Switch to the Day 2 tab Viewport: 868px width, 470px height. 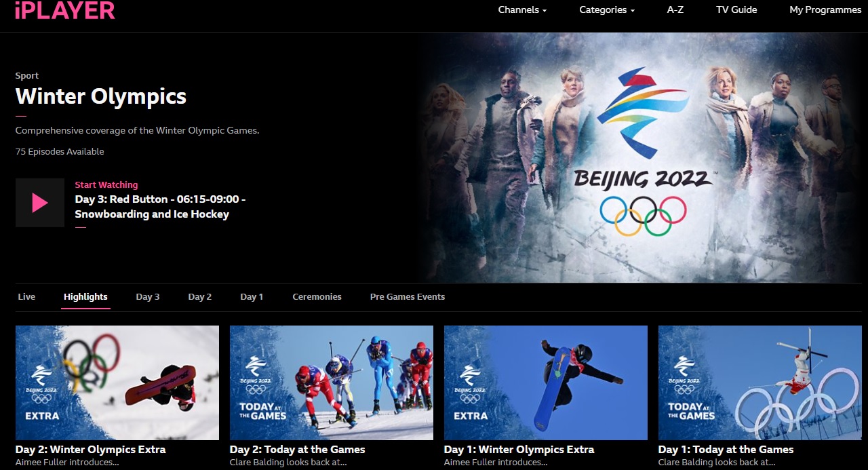tap(200, 296)
